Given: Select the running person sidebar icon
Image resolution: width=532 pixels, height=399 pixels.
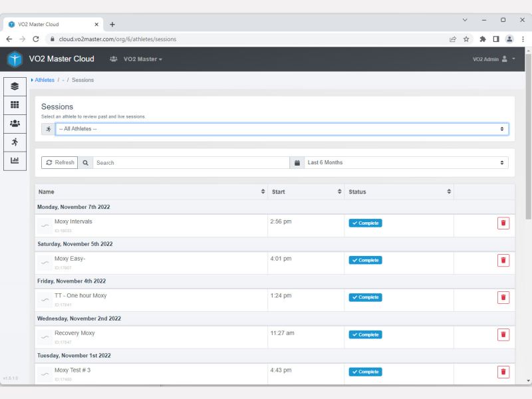Looking at the screenshot, I should coord(15,142).
